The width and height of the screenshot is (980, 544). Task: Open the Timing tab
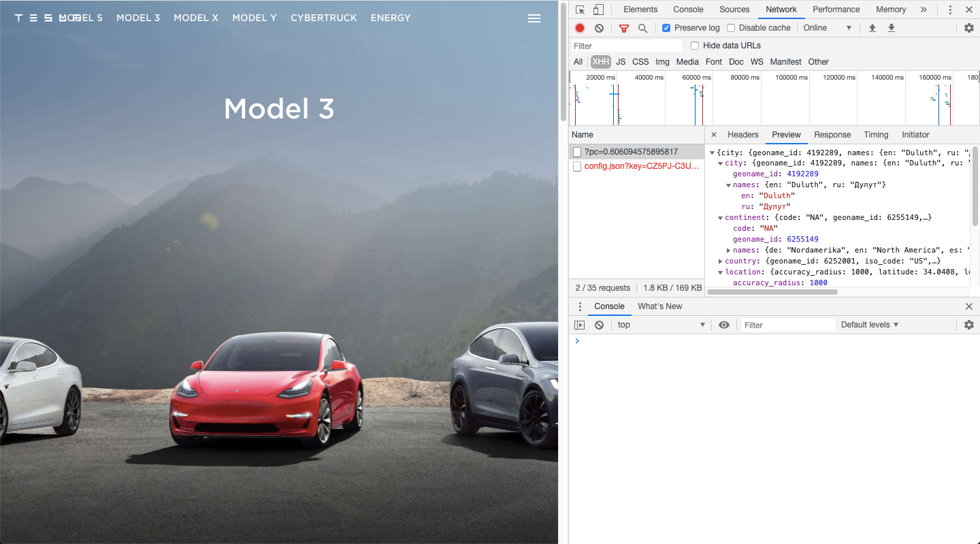876,135
